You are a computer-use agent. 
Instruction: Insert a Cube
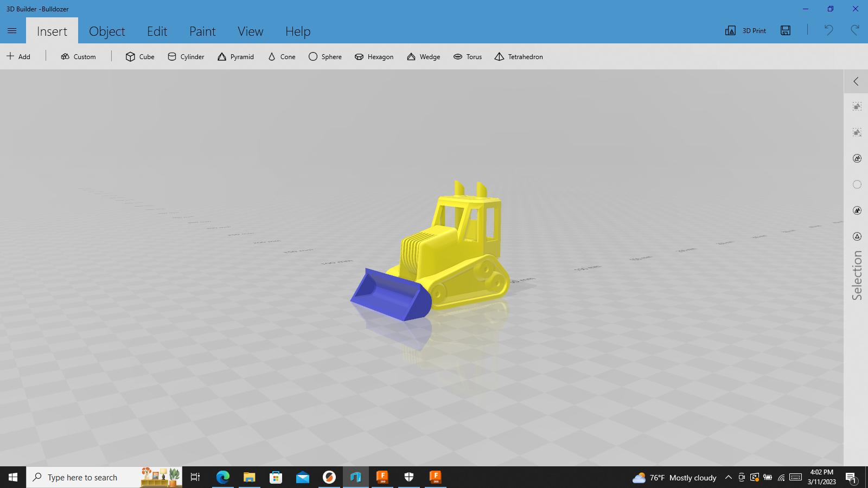140,56
